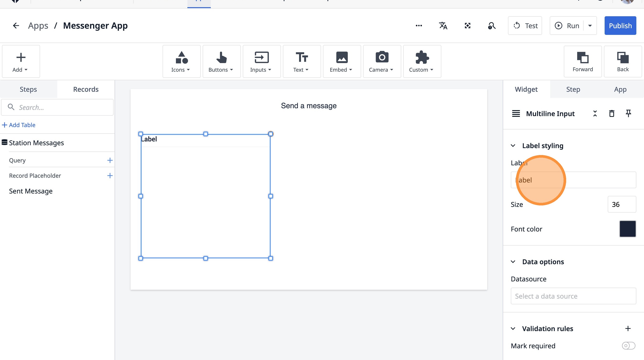Go back using the left arrow icon
Screen dimensions: 644x360
[x=16, y=26]
